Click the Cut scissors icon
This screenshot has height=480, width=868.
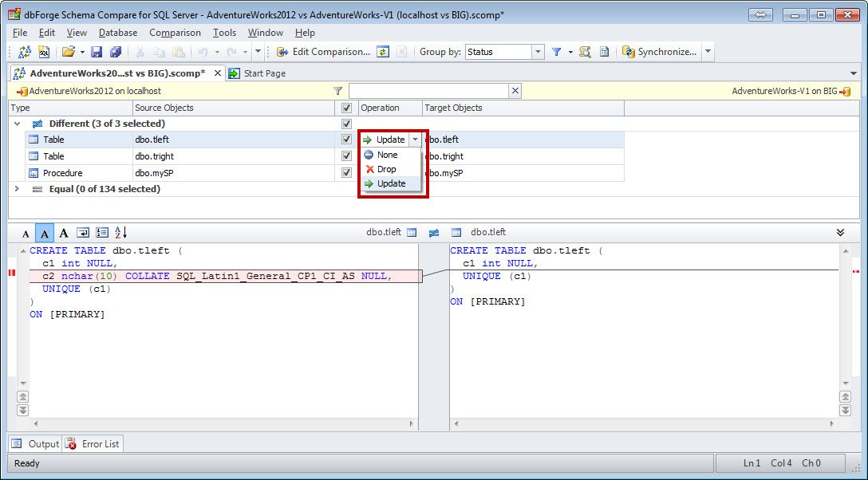pyautogui.click(x=140, y=52)
